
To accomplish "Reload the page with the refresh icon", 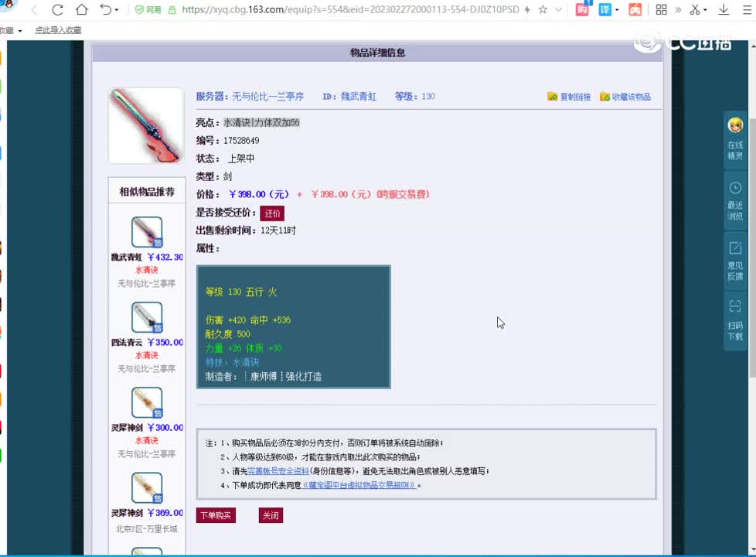I will (x=57, y=9).
